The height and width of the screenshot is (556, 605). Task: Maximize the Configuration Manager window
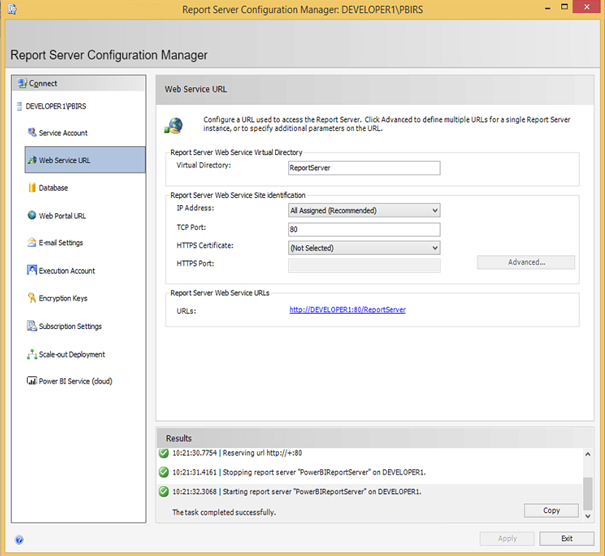coord(564,7)
